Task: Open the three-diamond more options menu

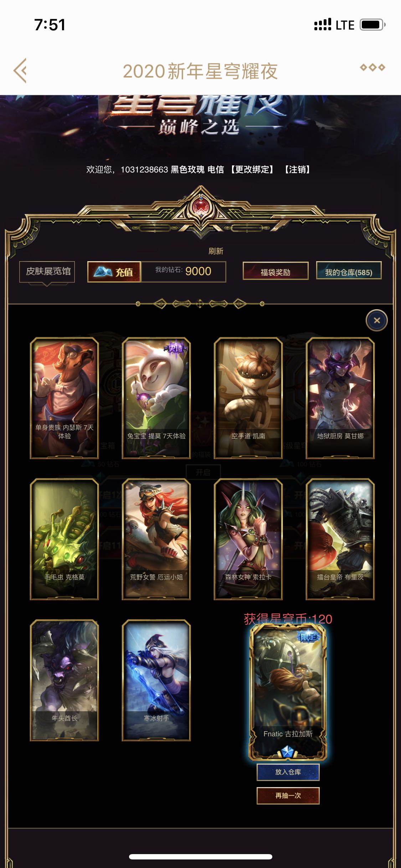Action: tap(372, 67)
